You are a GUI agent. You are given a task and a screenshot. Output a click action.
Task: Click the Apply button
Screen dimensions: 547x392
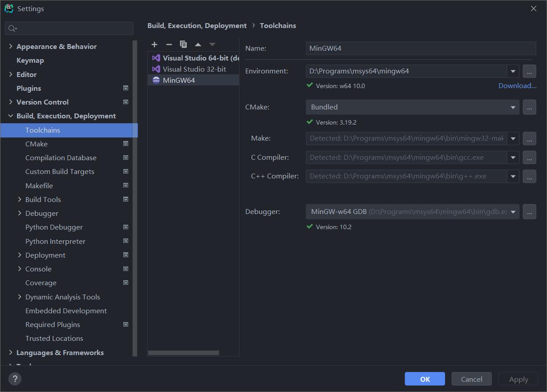tap(519, 379)
